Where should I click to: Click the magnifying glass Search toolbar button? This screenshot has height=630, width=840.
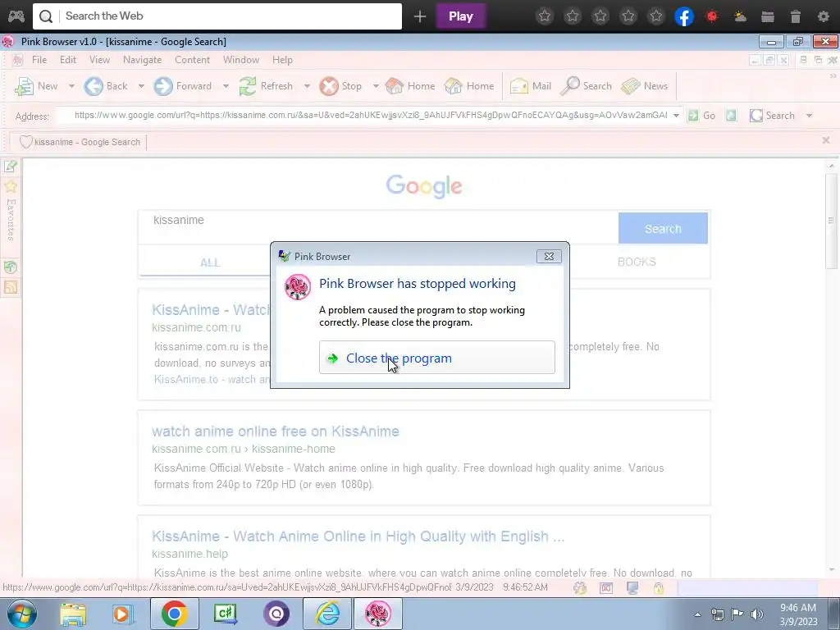[586, 85]
